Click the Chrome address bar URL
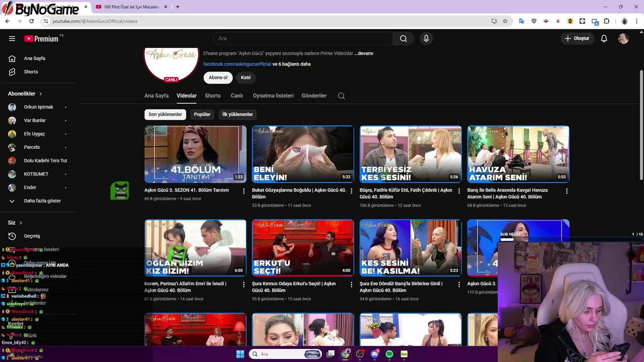Viewport: 644px width, 362px height. click(x=95, y=21)
